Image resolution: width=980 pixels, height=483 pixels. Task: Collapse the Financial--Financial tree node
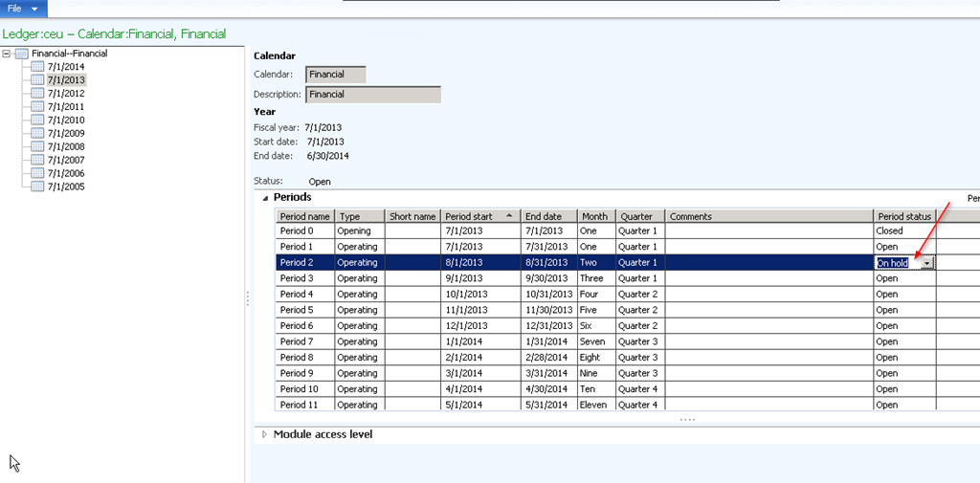pyautogui.click(x=7, y=54)
